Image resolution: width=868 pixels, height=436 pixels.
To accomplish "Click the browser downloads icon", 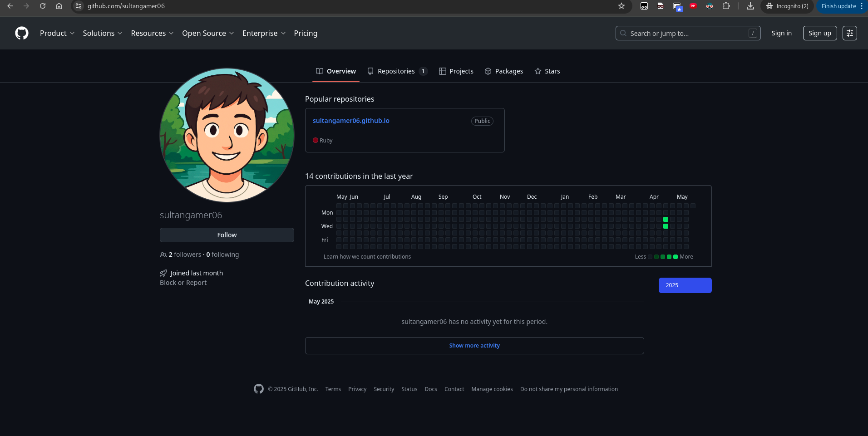I will click(x=750, y=6).
